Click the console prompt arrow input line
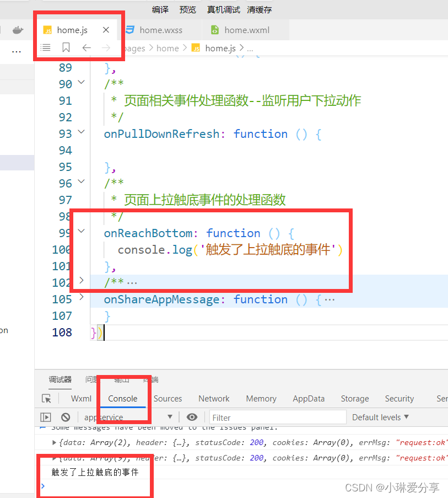The width and height of the screenshot is (448, 498). (x=43, y=486)
